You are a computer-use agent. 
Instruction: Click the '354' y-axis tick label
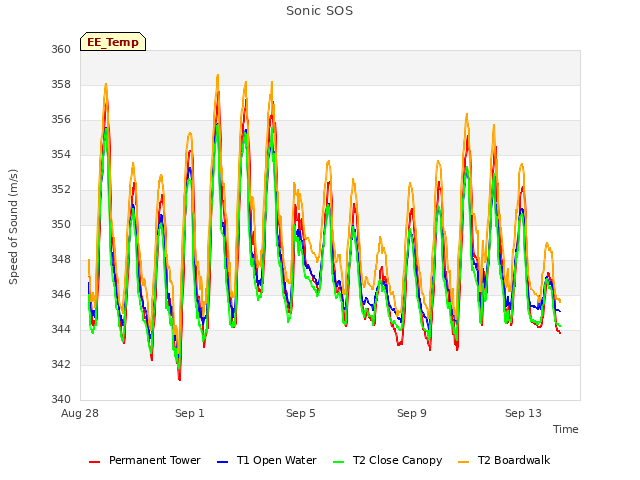61,155
